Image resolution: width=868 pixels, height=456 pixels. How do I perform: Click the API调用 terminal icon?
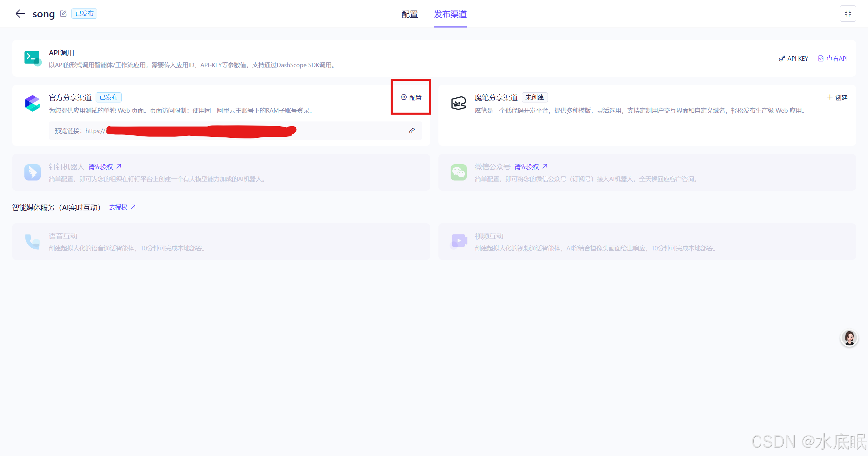(x=33, y=58)
